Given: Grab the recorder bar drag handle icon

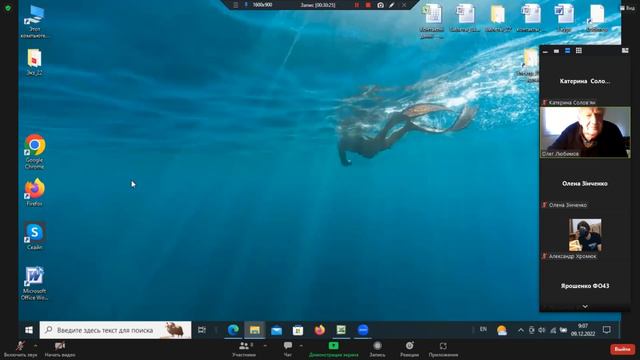Looking at the screenshot, I should [236, 5].
